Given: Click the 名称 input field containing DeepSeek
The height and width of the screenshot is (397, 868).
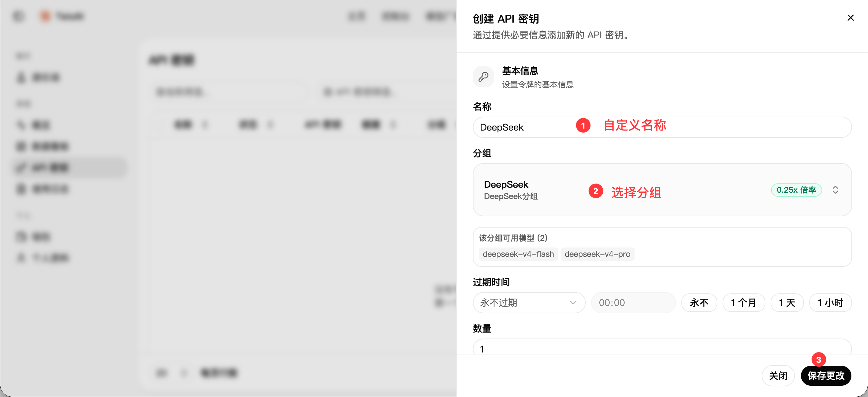Looking at the screenshot, I should (x=662, y=127).
